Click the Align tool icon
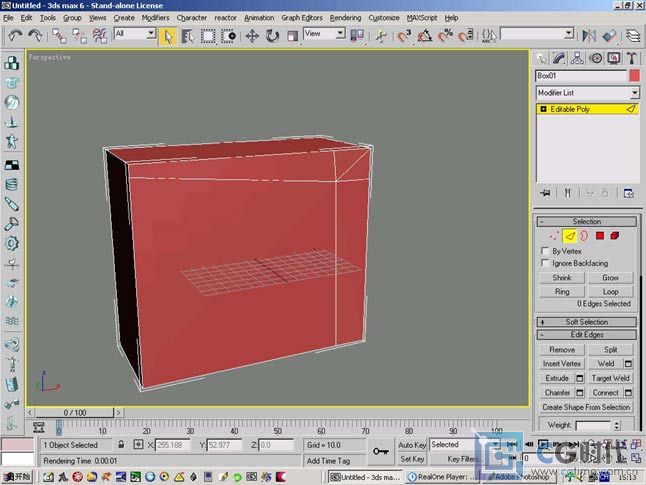The width and height of the screenshot is (646, 485). [609, 36]
